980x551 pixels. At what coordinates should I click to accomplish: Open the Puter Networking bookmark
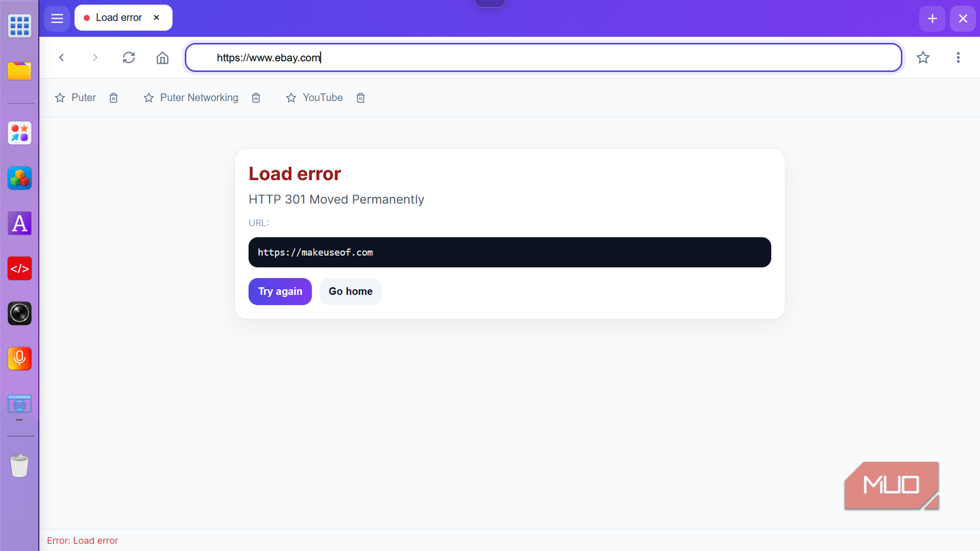click(x=191, y=97)
